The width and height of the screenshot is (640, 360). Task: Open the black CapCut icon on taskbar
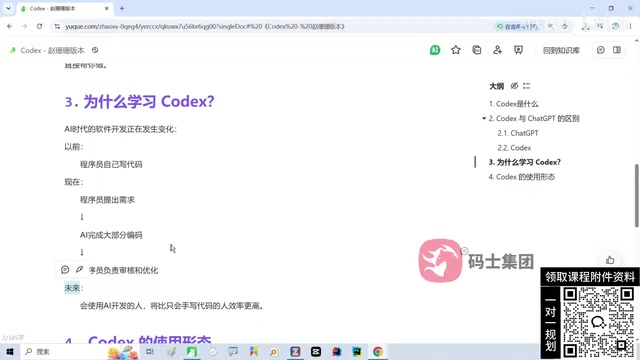[316, 351]
